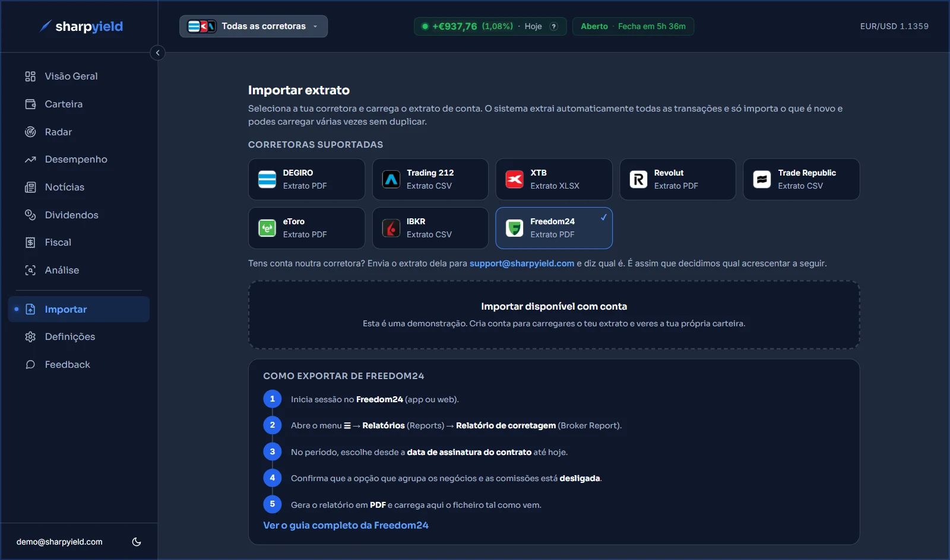Click the Análise scan icon
Viewport: 950px width, 560px height.
click(30, 270)
